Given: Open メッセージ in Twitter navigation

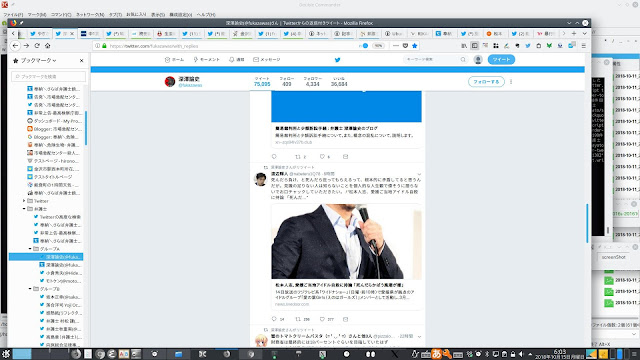Looking at the screenshot, I should pos(267,60).
